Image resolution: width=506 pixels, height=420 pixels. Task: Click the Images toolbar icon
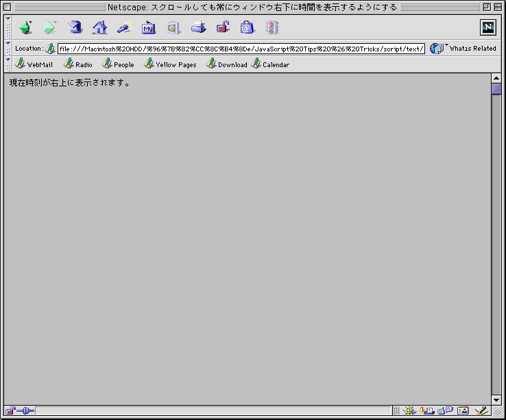point(173,27)
